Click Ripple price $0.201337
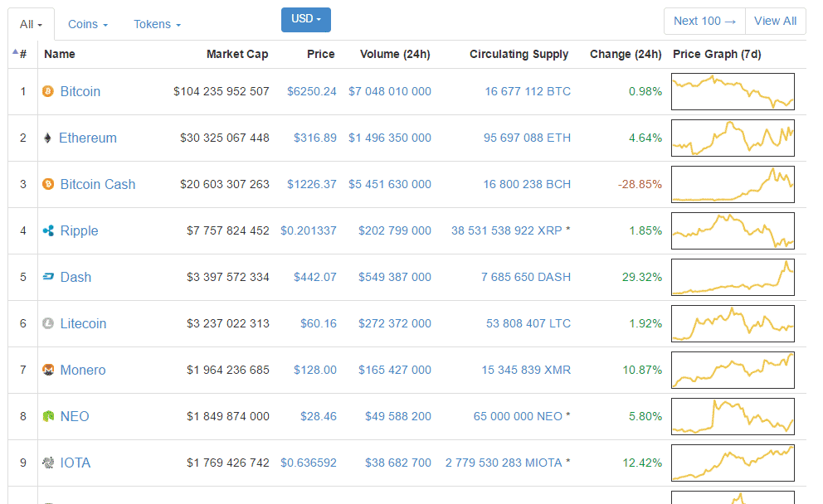Screen dimensions: 823x504 (309, 230)
